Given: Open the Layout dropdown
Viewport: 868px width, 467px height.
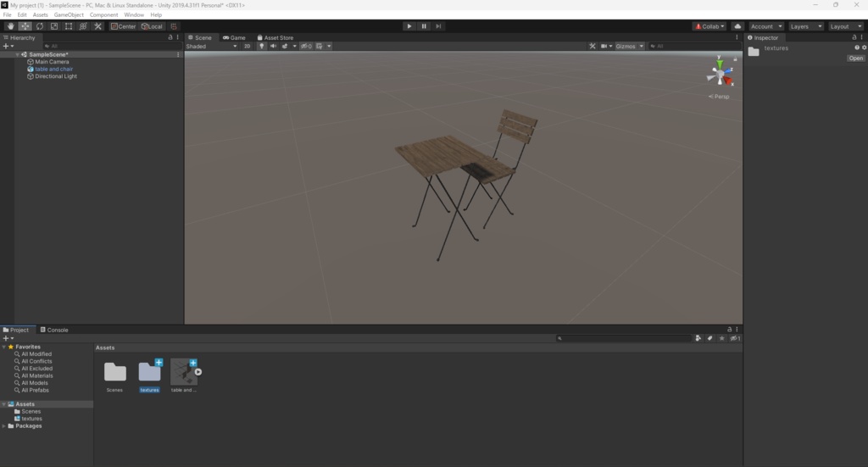Looking at the screenshot, I should (846, 26).
